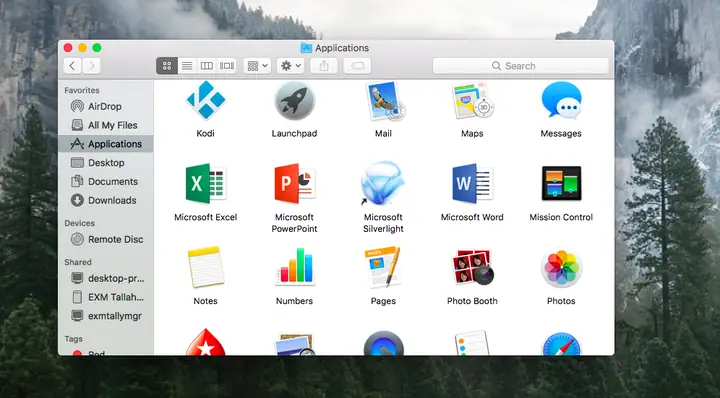
Task: Select the Safari compass icon
Action: (561, 344)
